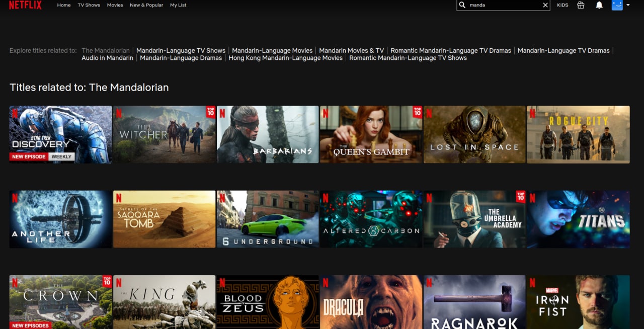
Task: Open Star Trek Discovery thumbnail
Action: [x=61, y=134]
